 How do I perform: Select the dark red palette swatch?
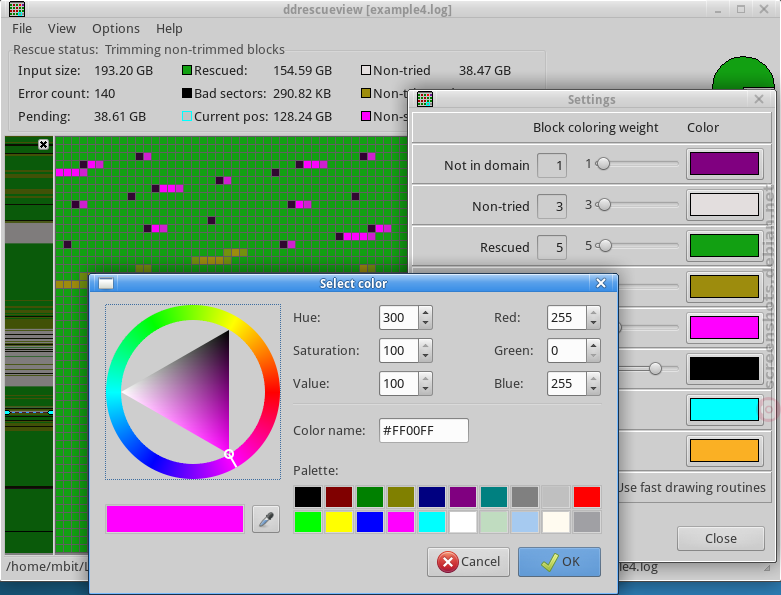coord(339,497)
